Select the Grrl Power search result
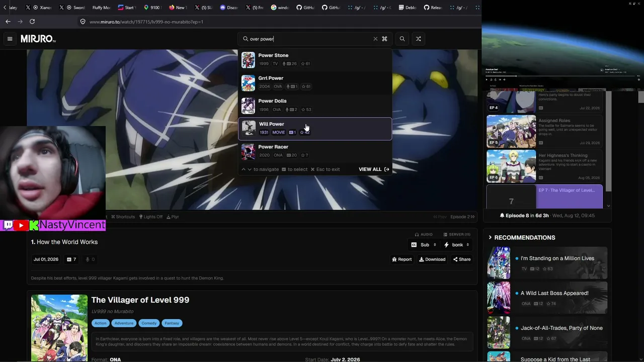644x362 pixels. 315,82
